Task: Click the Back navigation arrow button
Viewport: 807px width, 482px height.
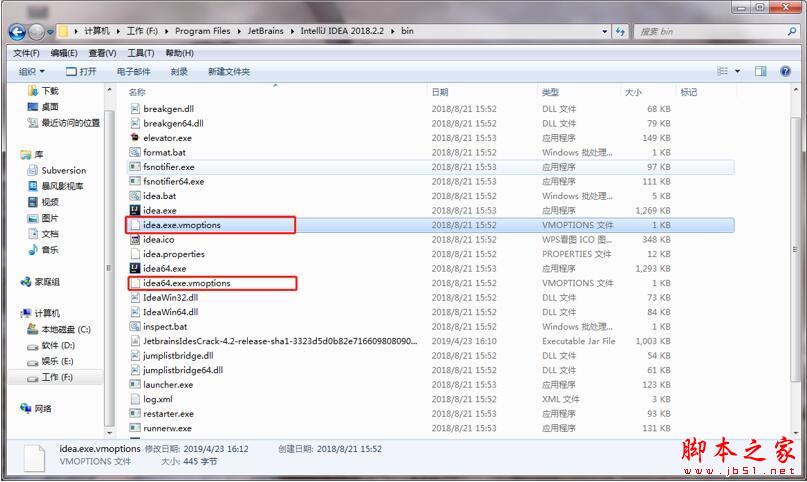Action: point(17,32)
